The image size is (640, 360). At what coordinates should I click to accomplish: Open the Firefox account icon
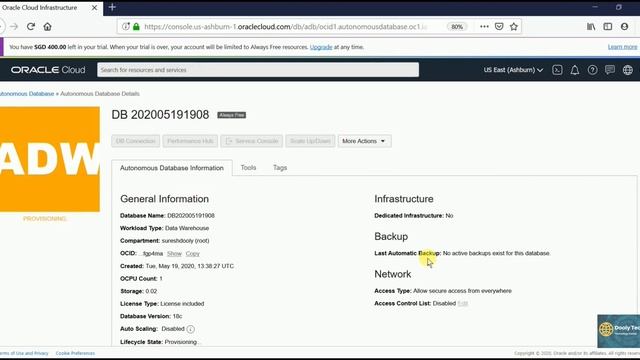624,27
